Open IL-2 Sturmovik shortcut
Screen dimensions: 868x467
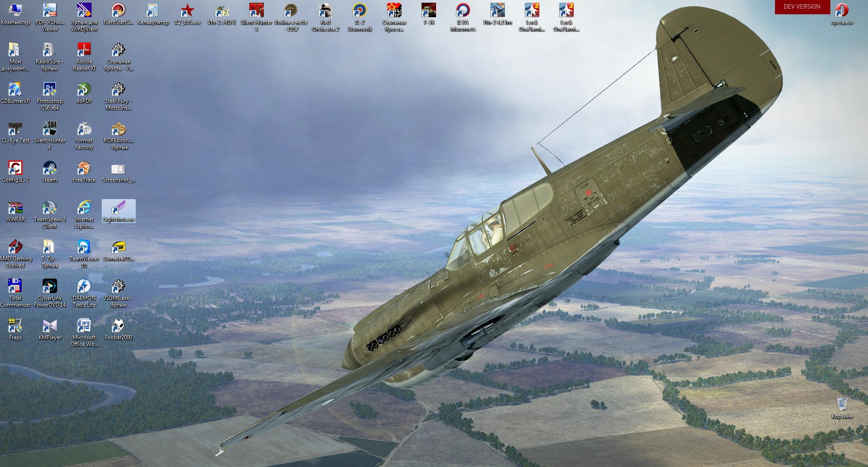(359, 17)
